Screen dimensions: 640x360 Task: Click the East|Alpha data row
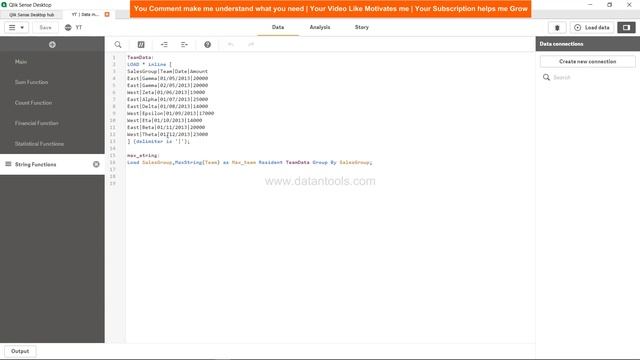click(x=167, y=99)
